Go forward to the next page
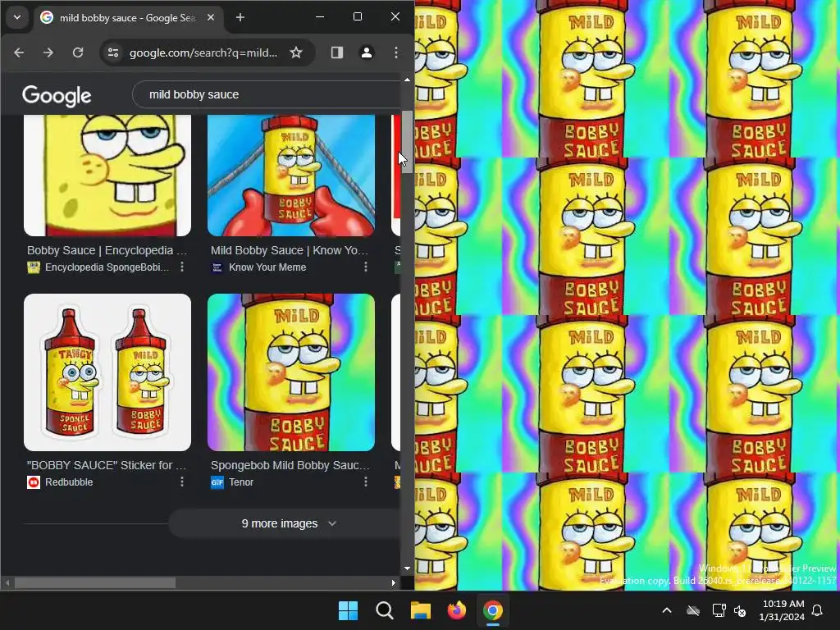Image resolution: width=840 pixels, height=630 pixels. (x=48, y=52)
